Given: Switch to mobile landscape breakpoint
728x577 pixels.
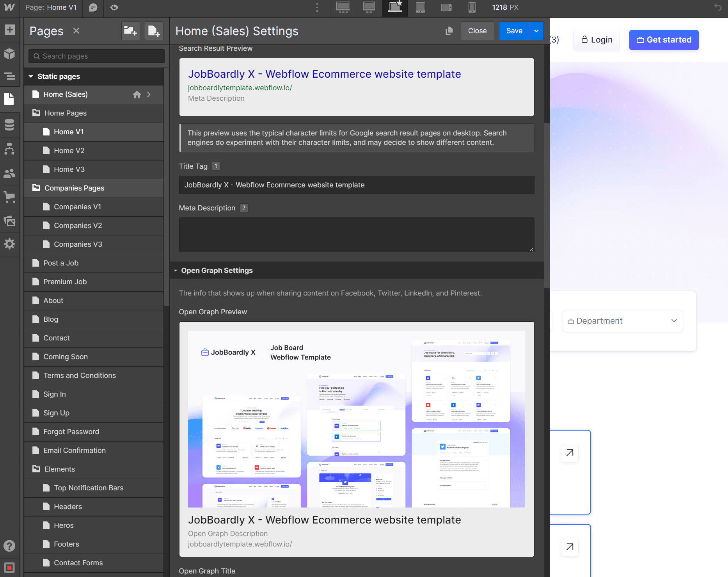Looking at the screenshot, I should click(x=446, y=7).
